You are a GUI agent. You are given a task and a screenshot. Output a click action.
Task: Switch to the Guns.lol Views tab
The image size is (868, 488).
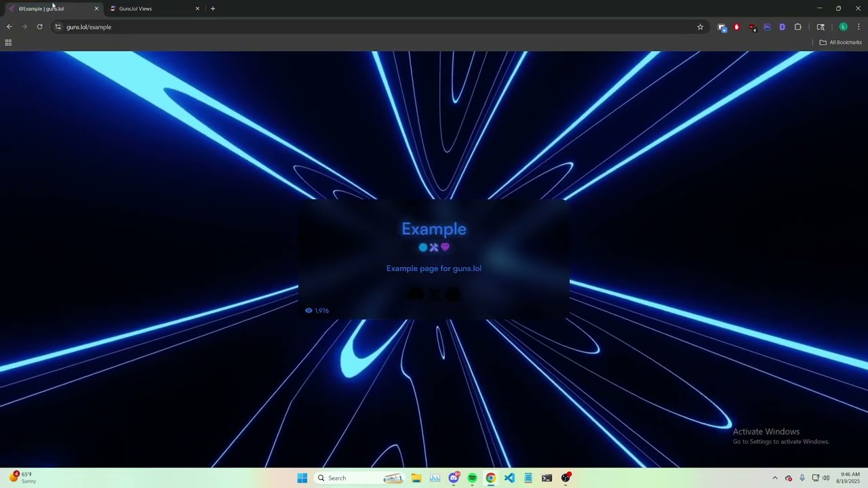[x=155, y=9]
